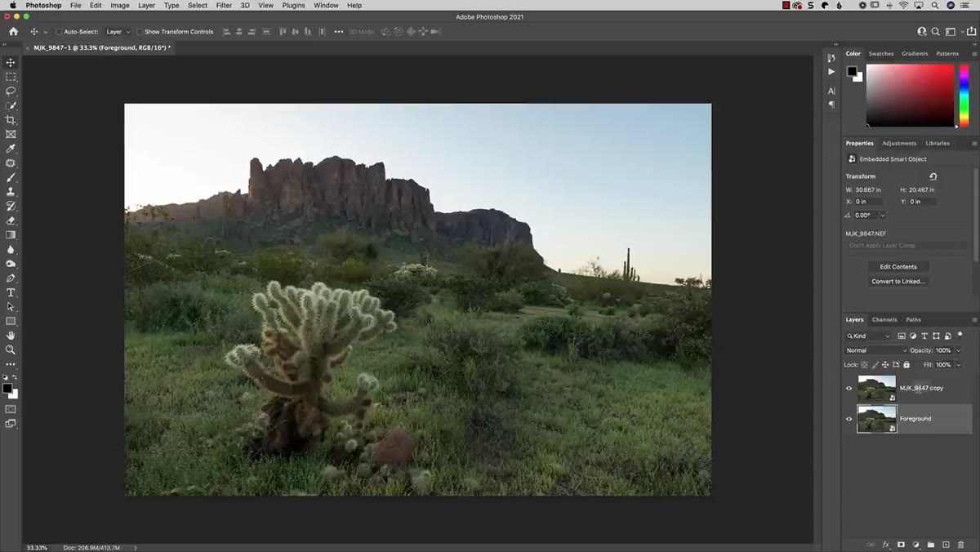The height and width of the screenshot is (552, 980).
Task: Open the Actions panel play icon
Action: (831, 72)
